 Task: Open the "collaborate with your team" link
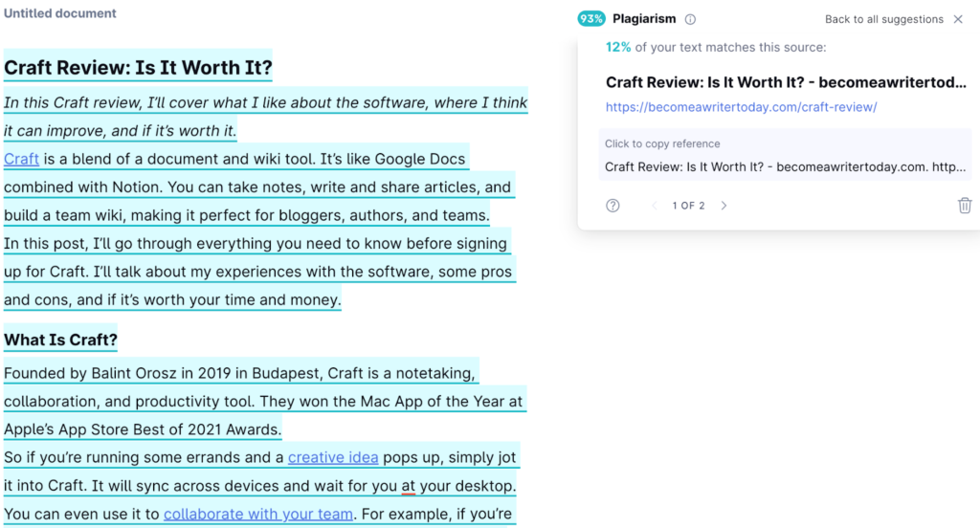click(258, 514)
